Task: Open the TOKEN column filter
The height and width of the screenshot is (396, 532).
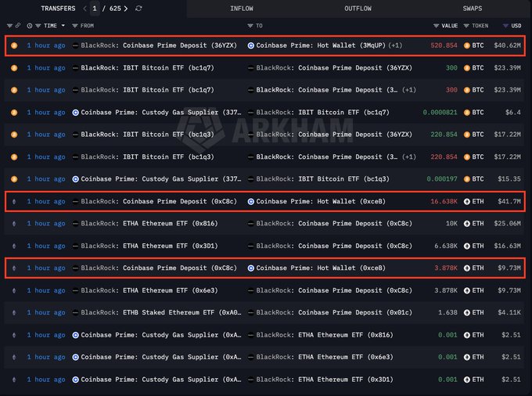Action: [x=466, y=26]
